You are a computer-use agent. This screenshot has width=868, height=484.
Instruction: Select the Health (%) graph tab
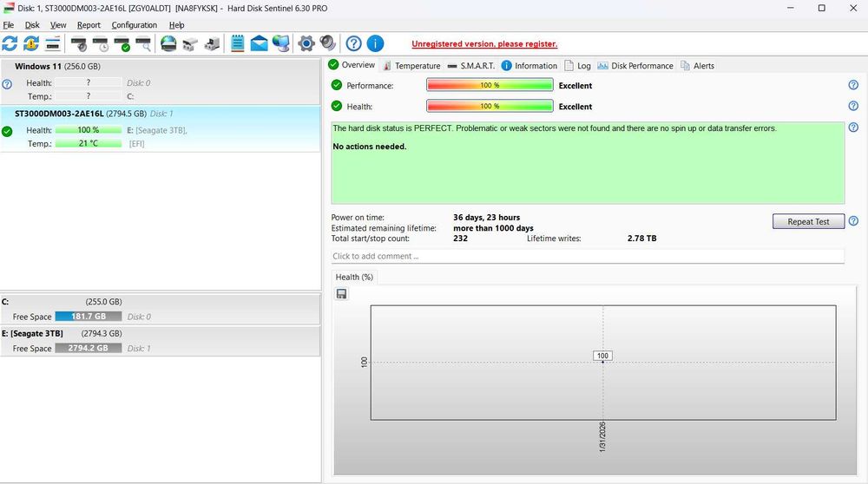(x=354, y=277)
